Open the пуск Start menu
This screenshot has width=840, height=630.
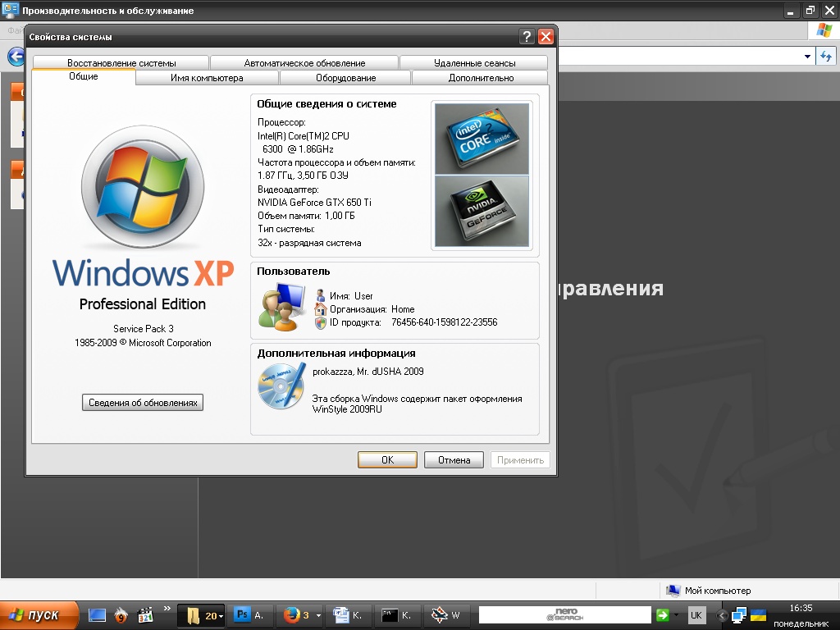tap(39, 615)
